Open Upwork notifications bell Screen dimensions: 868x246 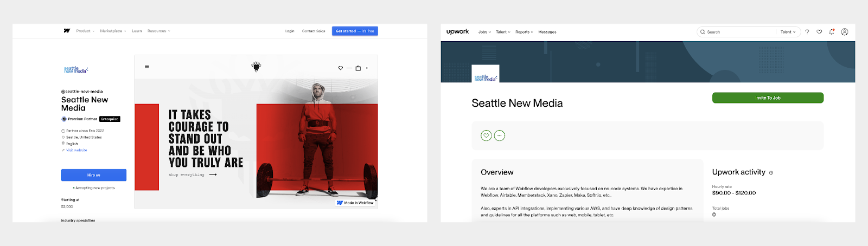click(x=832, y=31)
